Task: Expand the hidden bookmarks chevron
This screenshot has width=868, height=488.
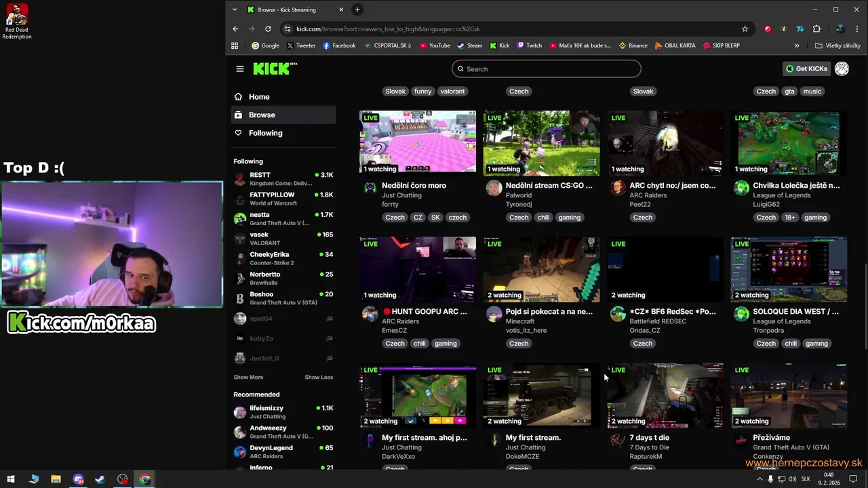Action: (x=797, y=45)
